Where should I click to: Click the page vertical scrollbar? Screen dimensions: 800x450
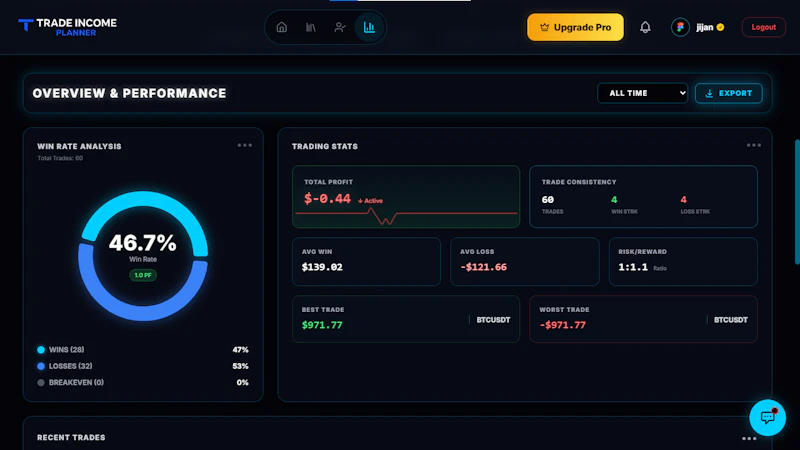tap(796, 202)
